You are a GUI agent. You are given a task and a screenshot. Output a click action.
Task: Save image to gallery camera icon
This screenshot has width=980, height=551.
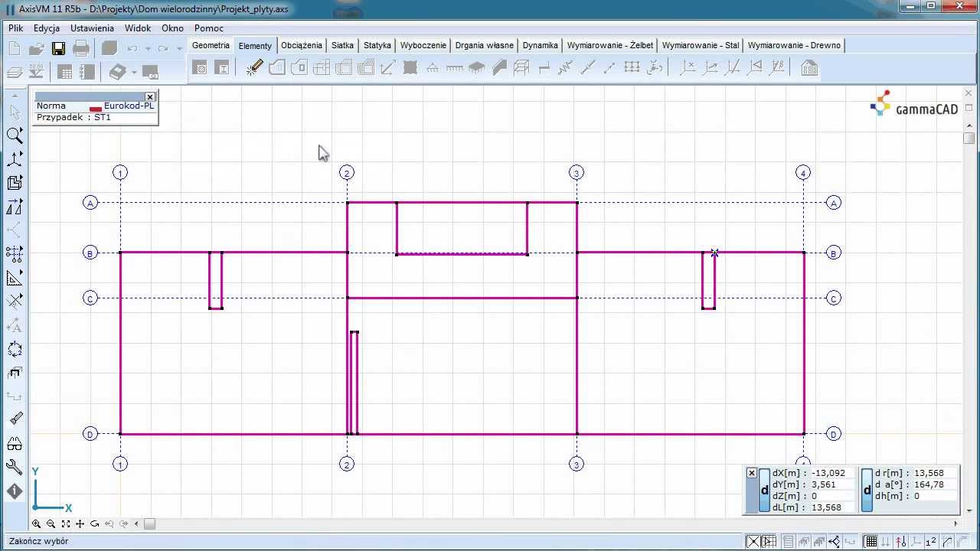pyautogui.click(x=150, y=72)
